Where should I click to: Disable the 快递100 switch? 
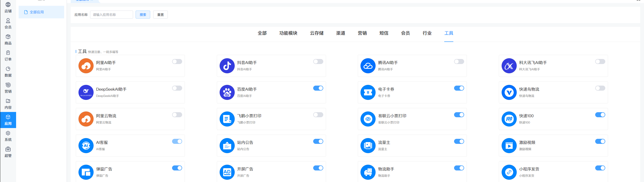tap(600, 115)
